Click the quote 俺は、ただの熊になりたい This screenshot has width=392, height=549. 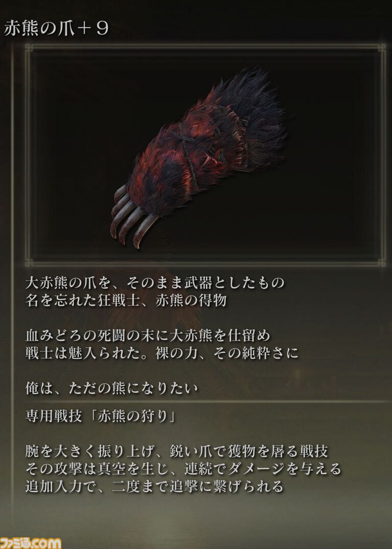111,389
